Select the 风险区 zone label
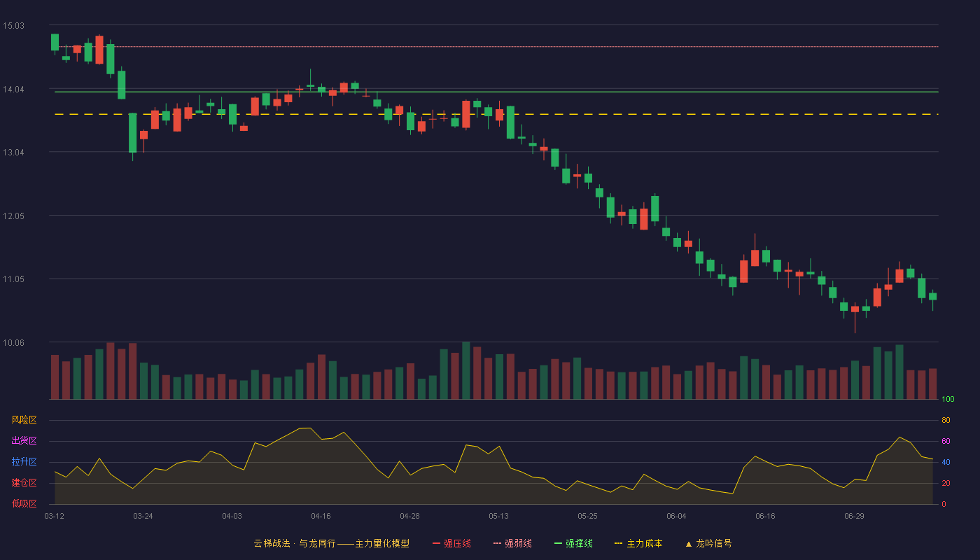This screenshot has height=560, width=980. 24,420
